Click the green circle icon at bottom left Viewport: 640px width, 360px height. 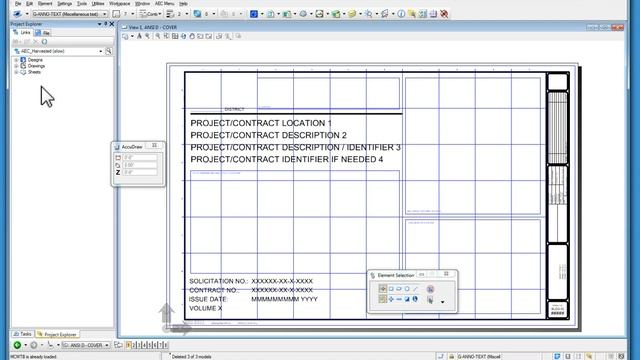(x=17, y=345)
